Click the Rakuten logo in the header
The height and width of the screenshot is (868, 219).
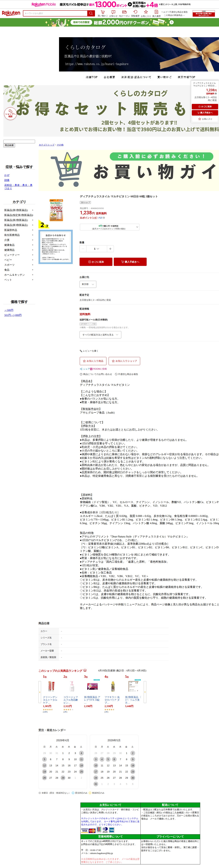[x=11, y=13]
